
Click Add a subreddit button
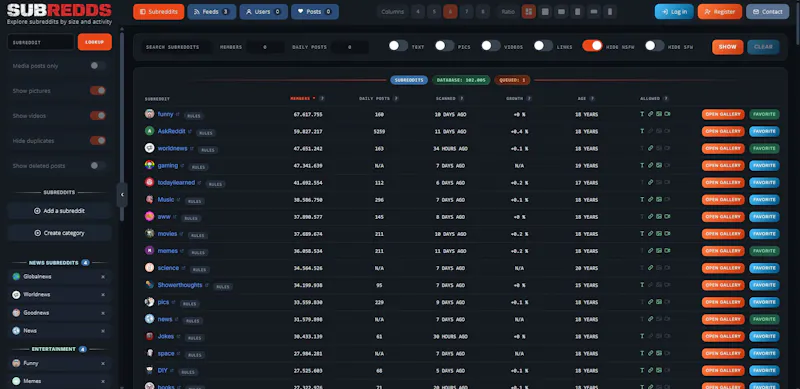pyautogui.click(x=59, y=210)
